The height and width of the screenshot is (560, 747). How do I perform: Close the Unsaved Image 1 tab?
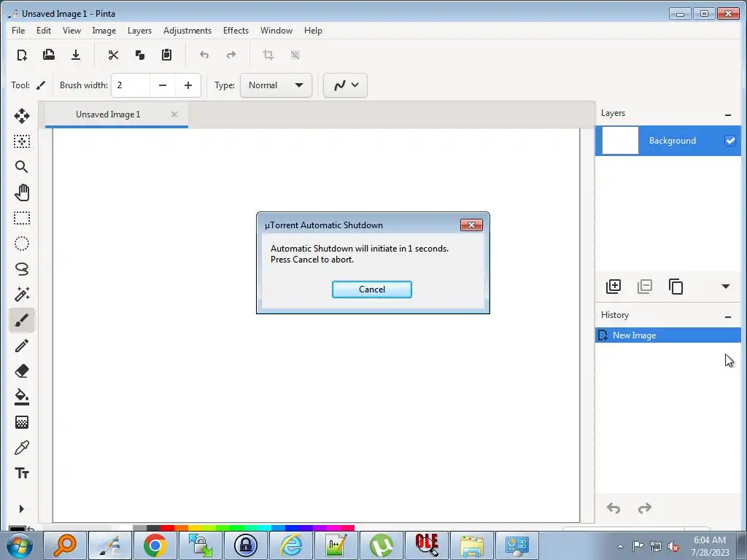pos(174,114)
